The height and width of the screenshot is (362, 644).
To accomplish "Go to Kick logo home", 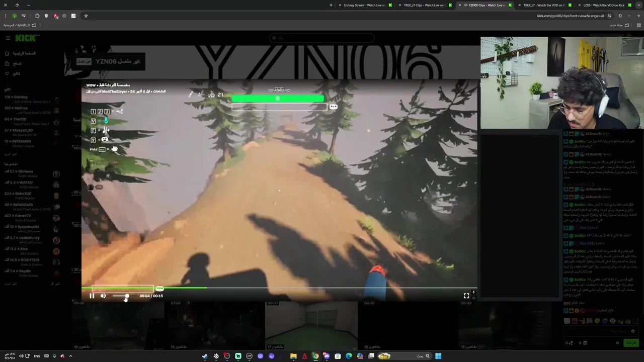I will 27,38.
